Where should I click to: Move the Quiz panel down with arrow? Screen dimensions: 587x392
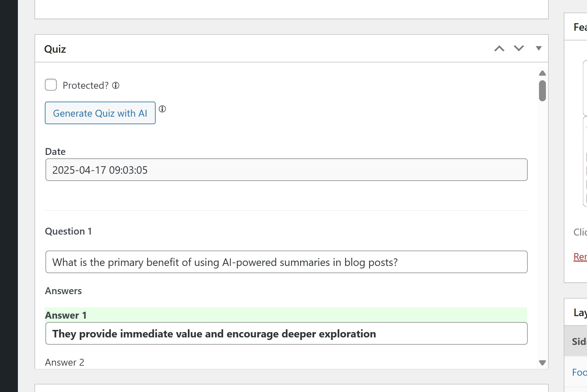point(519,48)
